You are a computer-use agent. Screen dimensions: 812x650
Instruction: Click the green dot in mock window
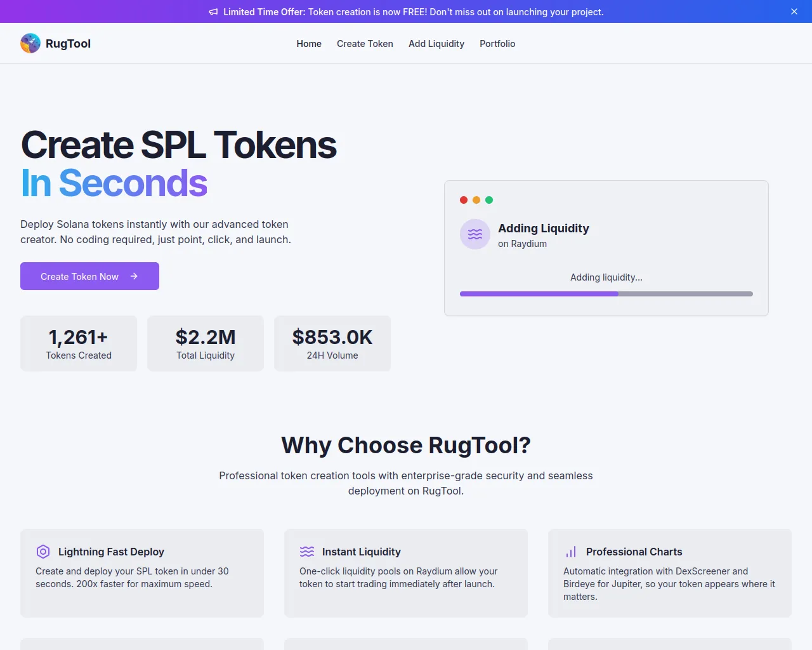[489, 200]
